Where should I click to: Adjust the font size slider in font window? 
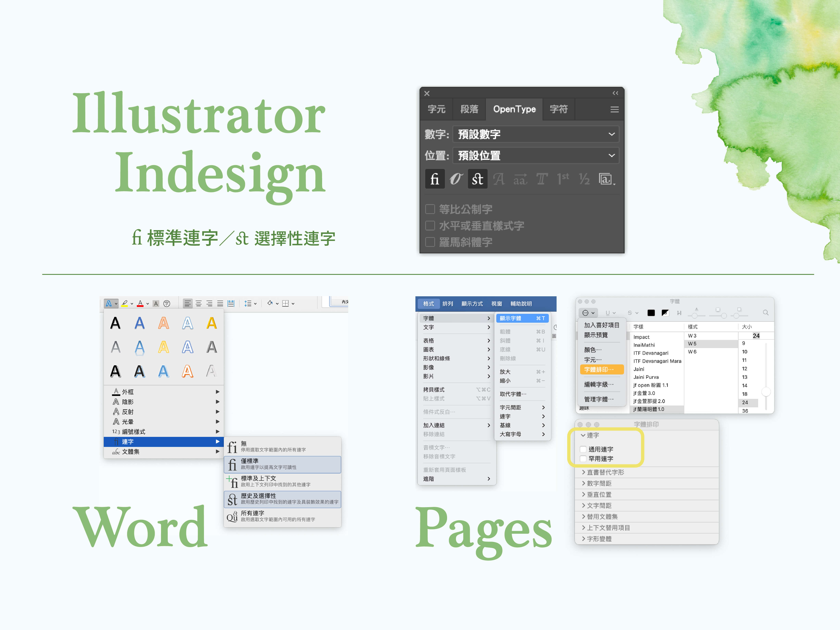click(x=766, y=392)
